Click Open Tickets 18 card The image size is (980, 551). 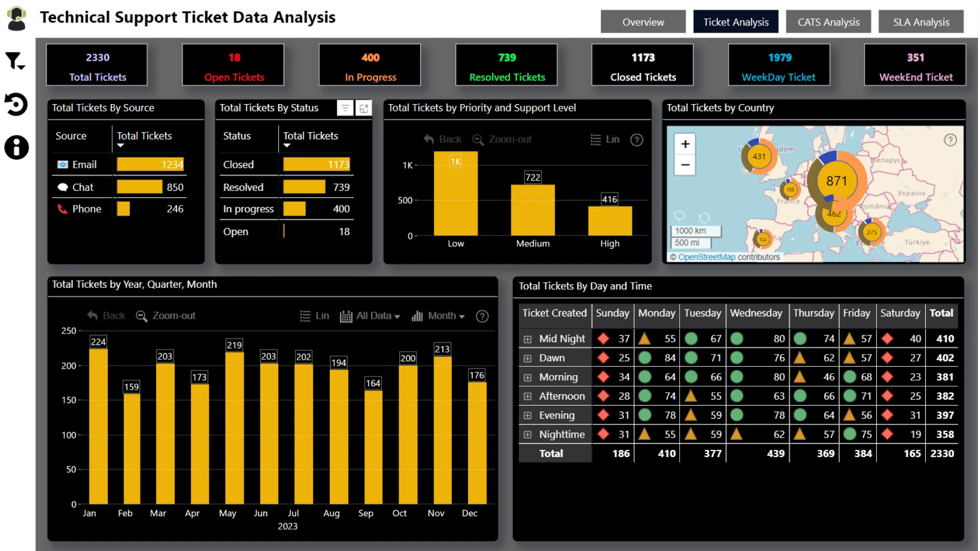click(233, 65)
